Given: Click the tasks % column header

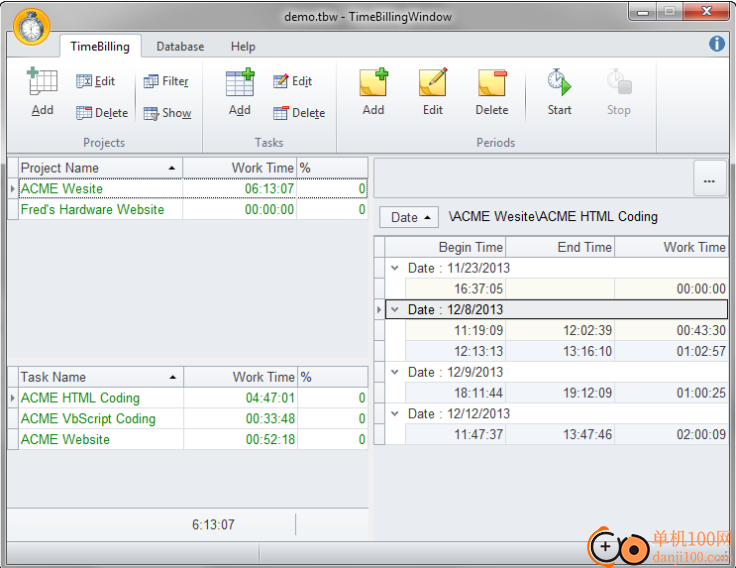Looking at the screenshot, I should coord(333,377).
